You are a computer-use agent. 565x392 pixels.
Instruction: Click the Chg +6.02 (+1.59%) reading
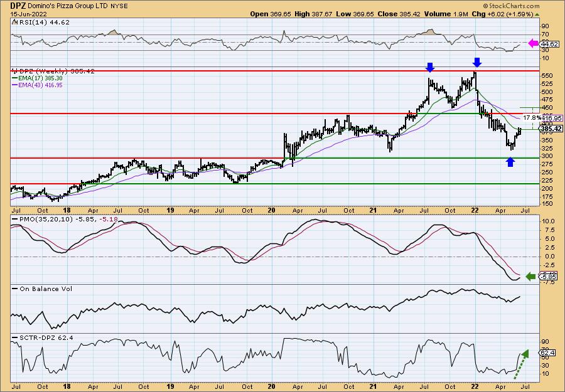[x=502, y=14]
